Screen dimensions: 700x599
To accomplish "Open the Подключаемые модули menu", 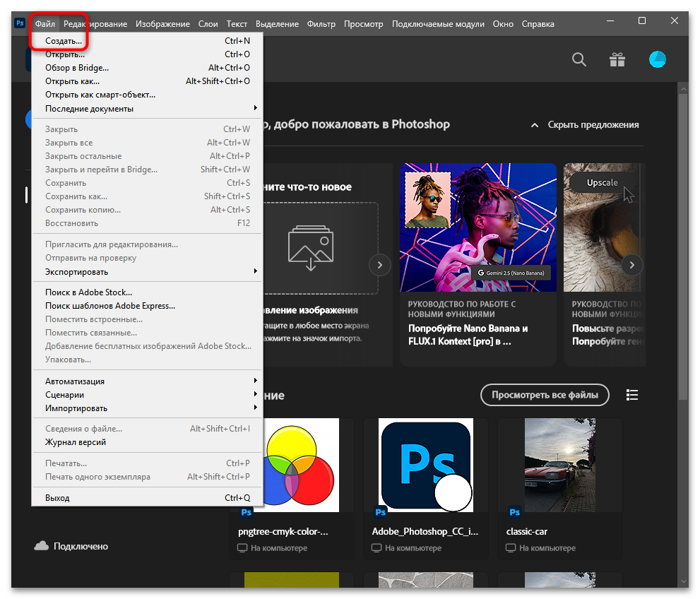I will point(438,23).
